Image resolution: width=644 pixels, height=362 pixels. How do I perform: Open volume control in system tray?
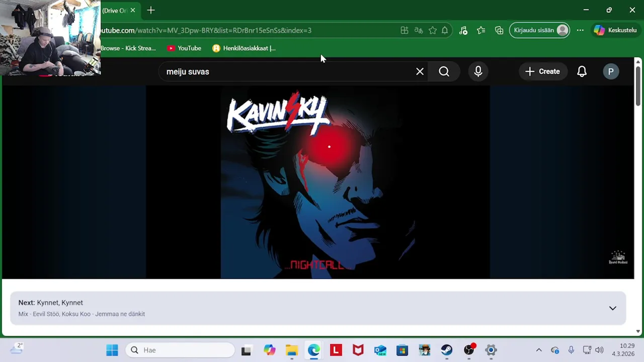tap(599, 350)
